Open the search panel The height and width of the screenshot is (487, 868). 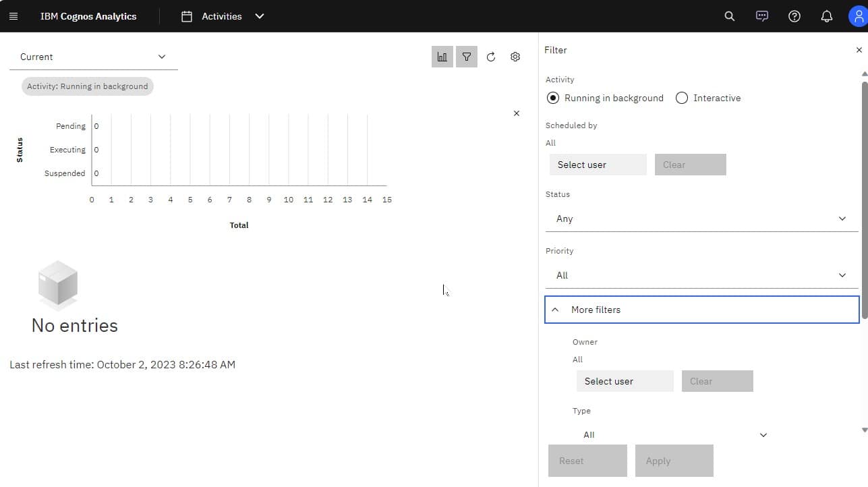tap(729, 16)
